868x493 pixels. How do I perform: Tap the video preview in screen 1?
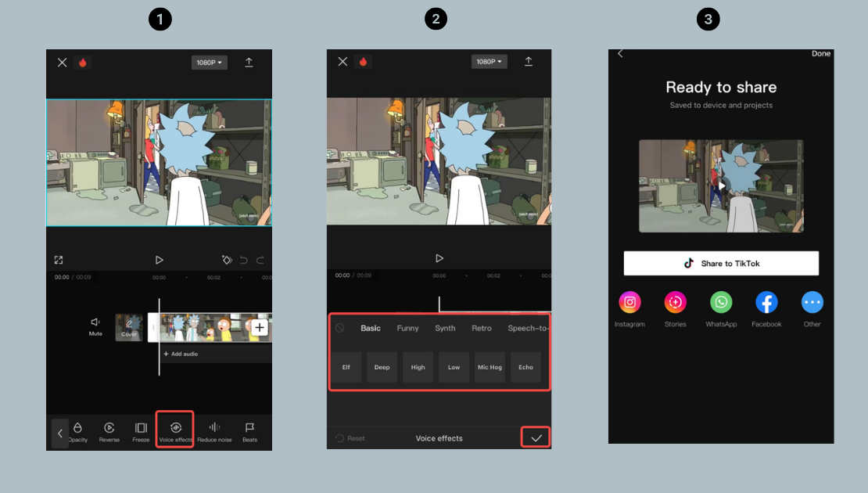click(159, 163)
